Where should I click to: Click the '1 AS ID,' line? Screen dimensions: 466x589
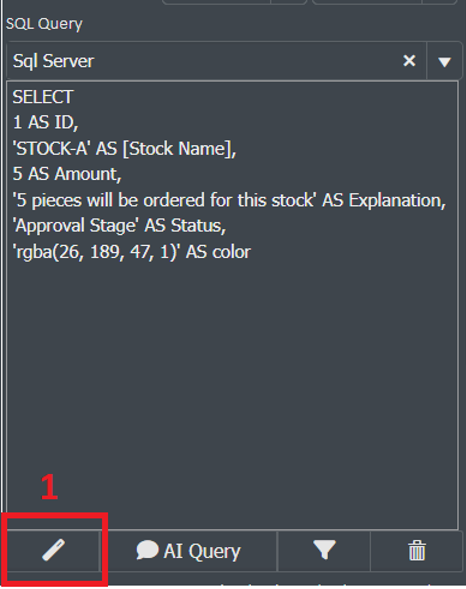[45, 122]
